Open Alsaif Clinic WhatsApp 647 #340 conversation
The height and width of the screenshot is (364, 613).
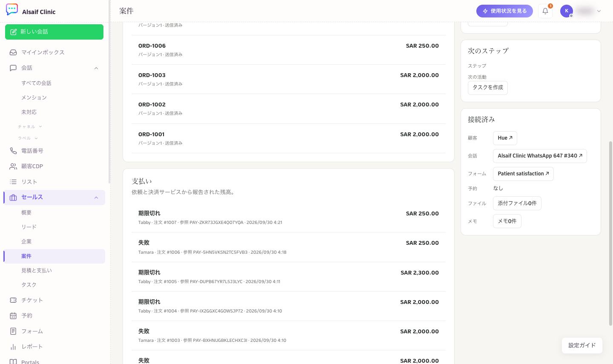pyautogui.click(x=540, y=156)
